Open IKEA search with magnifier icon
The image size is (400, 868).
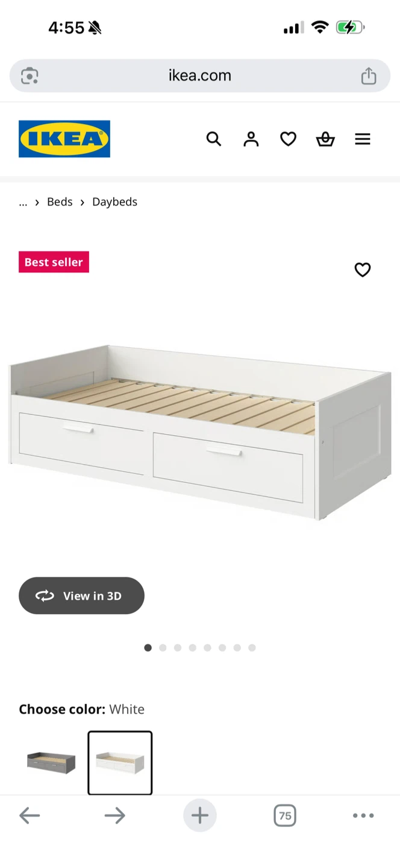214,139
